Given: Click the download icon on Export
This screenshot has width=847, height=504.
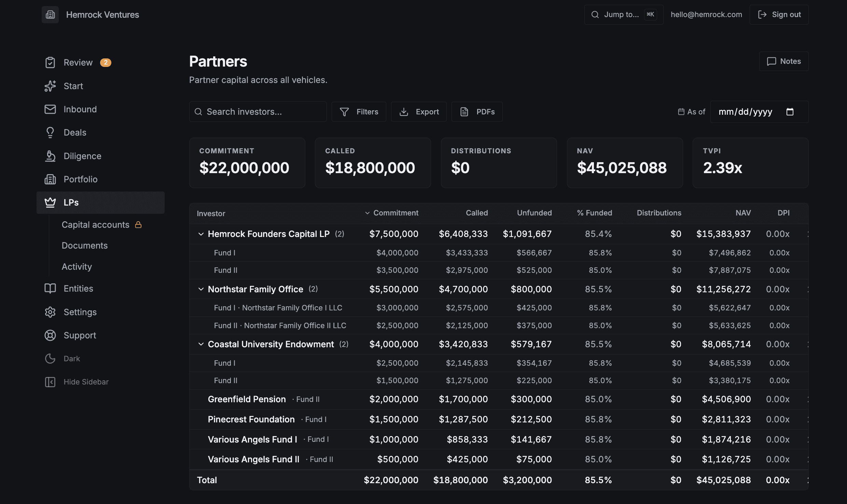Looking at the screenshot, I should point(404,112).
